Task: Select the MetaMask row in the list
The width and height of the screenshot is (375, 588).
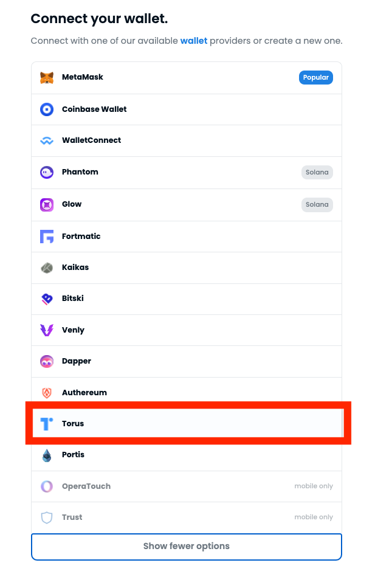Action: (186, 77)
